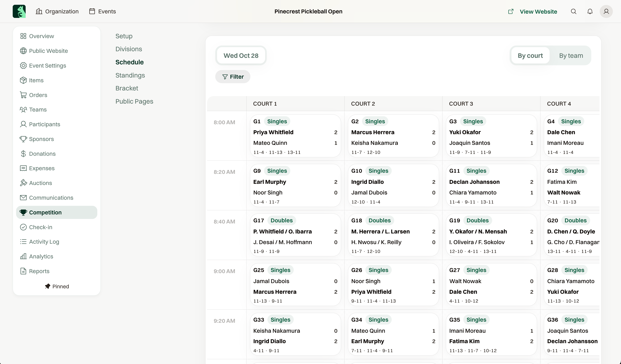621x364 pixels.
Task: Open Donations sidebar item
Action: (x=56, y=154)
